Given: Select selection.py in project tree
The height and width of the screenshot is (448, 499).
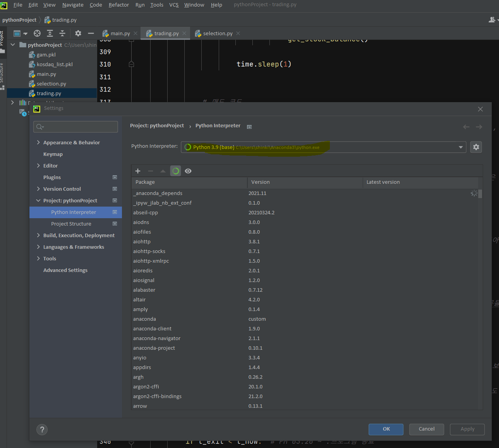Looking at the screenshot, I should click(51, 84).
